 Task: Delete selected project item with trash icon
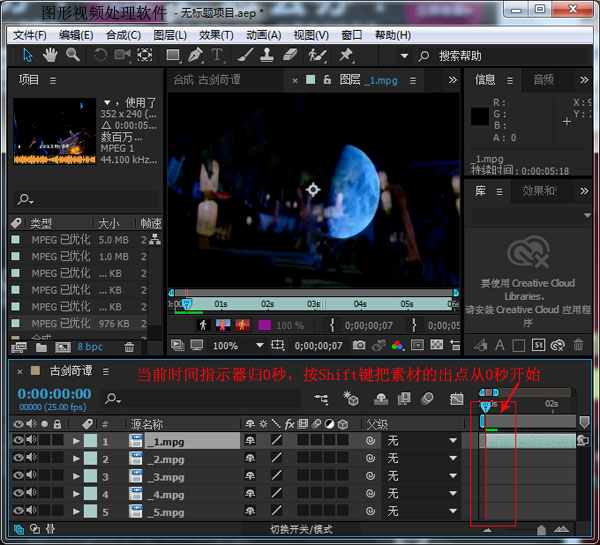(x=129, y=347)
